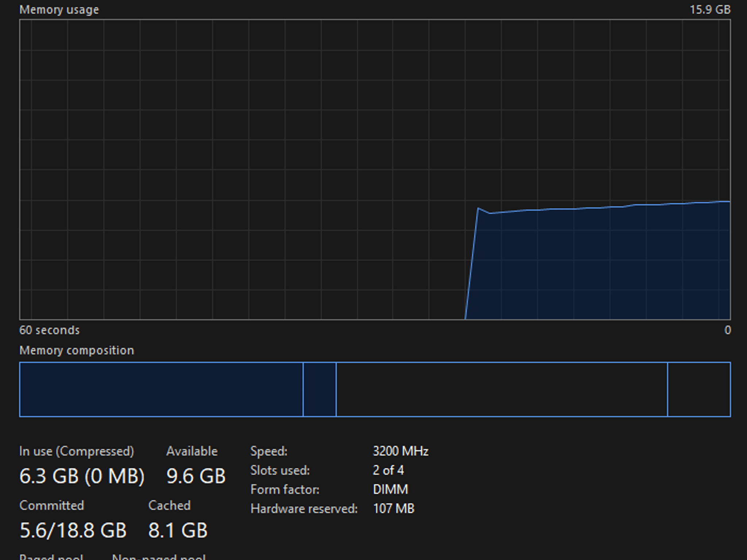Click the Memory usage graph title
The image size is (747, 560).
(x=59, y=9)
